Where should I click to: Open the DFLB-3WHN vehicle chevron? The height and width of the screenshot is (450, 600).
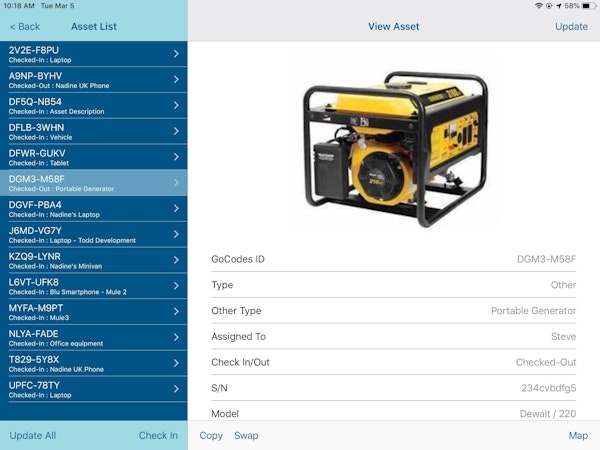click(x=176, y=131)
